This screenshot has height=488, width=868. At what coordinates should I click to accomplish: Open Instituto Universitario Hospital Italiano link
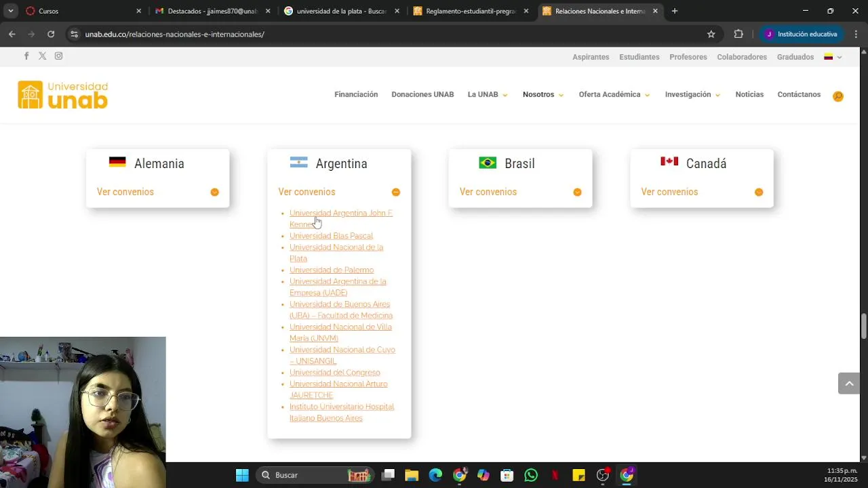coord(342,412)
